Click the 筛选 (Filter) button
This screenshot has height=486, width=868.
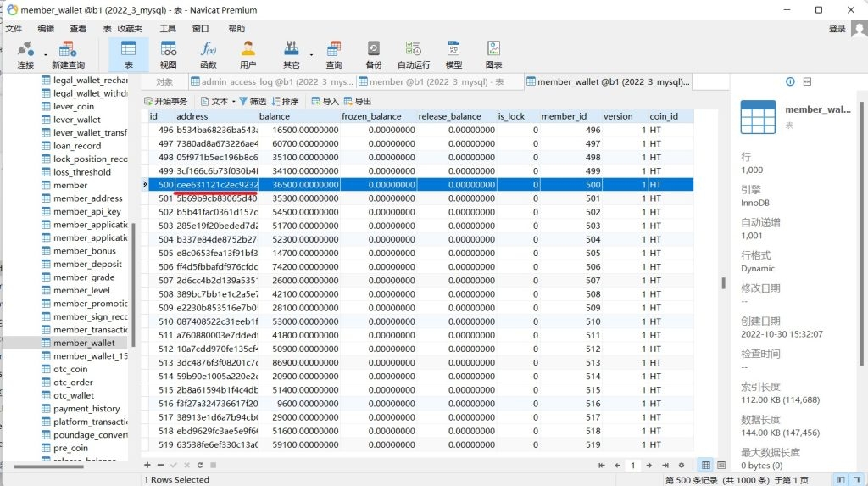pos(251,101)
